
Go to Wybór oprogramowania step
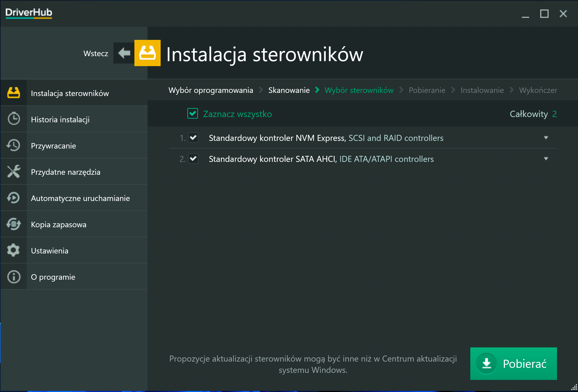(x=211, y=90)
